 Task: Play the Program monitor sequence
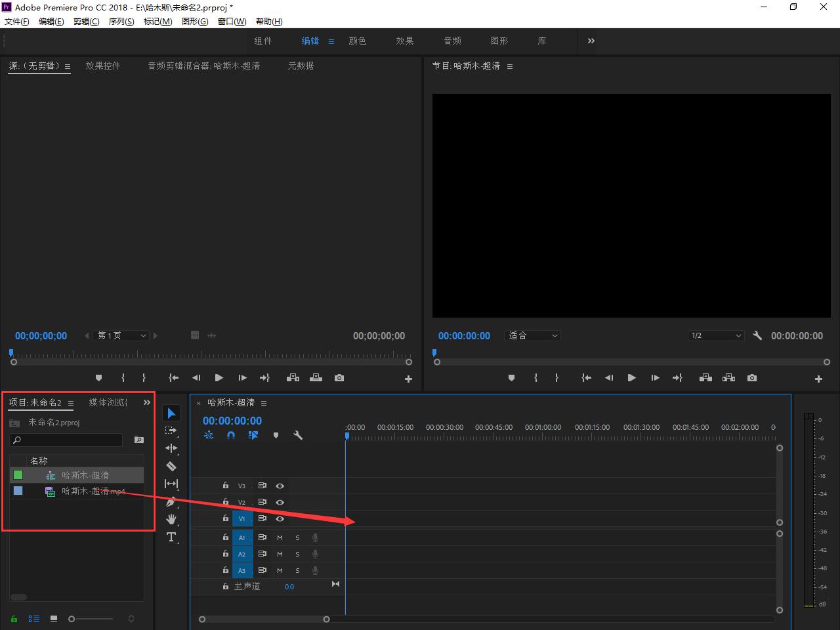click(x=631, y=378)
